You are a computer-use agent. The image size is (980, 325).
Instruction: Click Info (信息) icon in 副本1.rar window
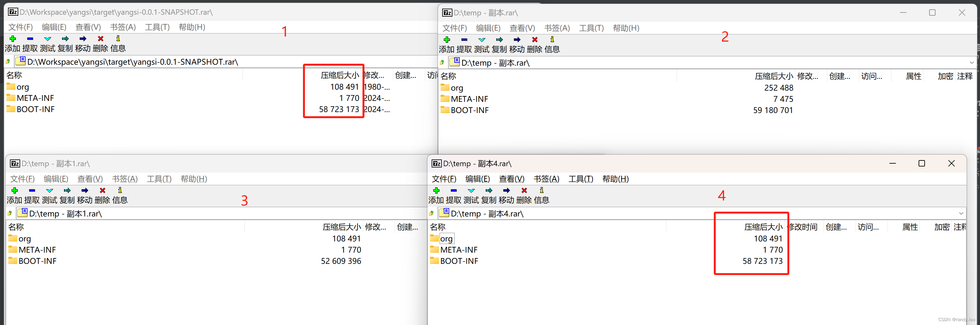120,190
